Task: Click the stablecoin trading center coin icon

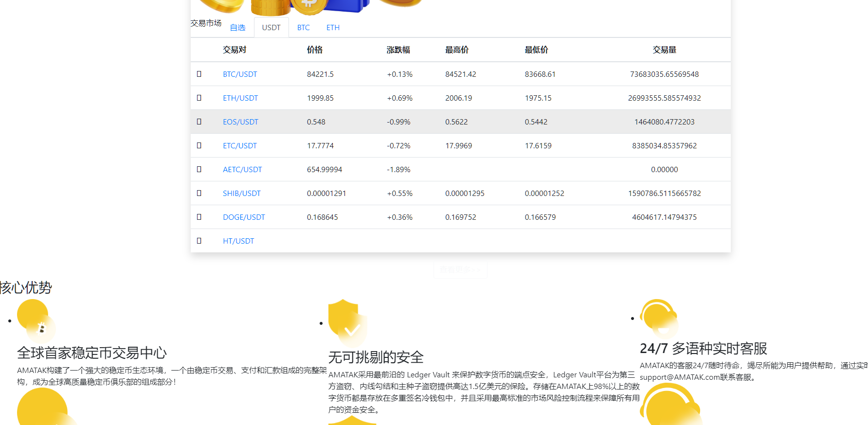Action: click(36, 319)
